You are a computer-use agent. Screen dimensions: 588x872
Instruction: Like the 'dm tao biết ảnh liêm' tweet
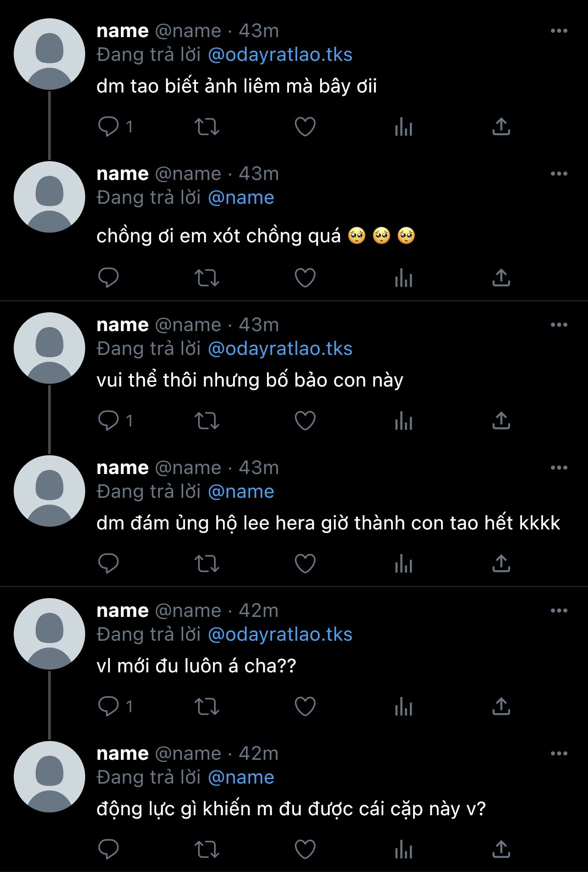(305, 126)
